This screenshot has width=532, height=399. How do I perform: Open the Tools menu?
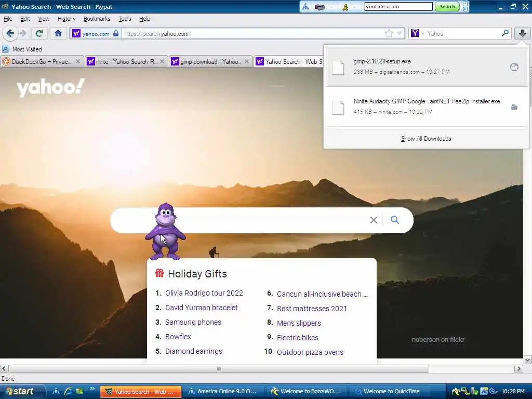(125, 19)
